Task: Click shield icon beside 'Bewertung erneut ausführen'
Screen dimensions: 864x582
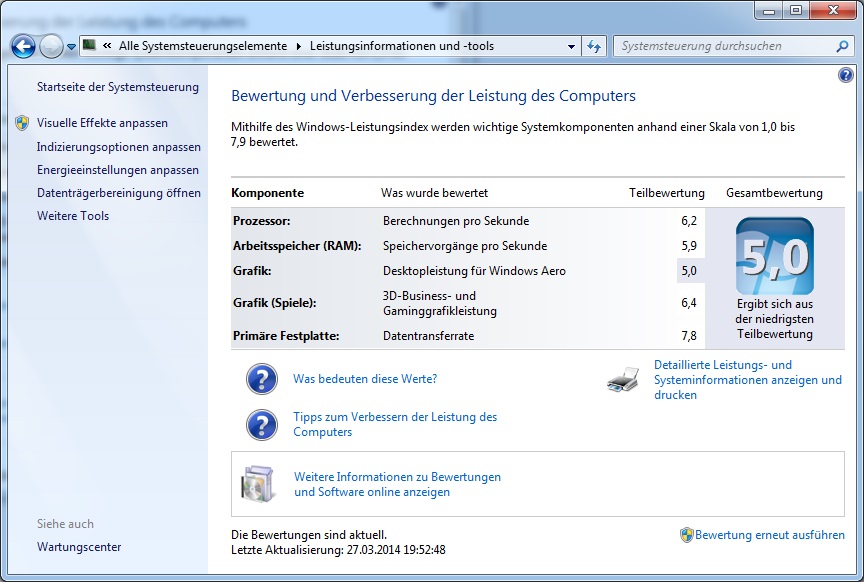Action: [x=686, y=535]
